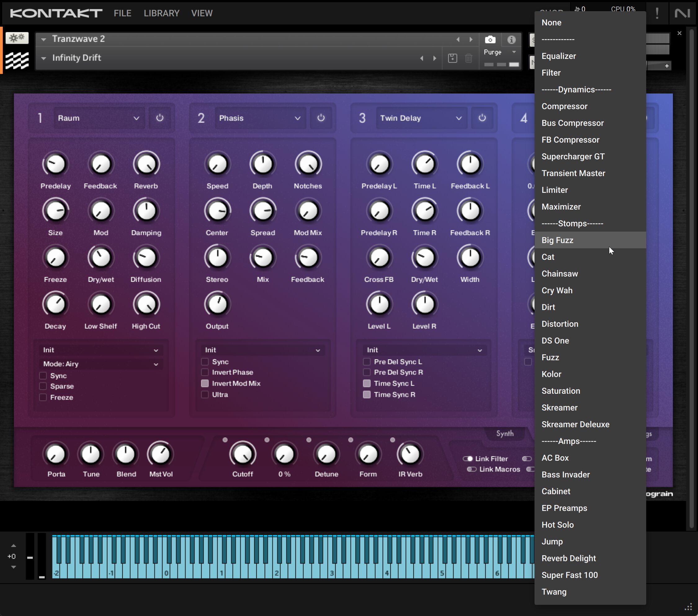Image resolution: width=698 pixels, height=616 pixels.
Task: Choose Reverb Delight from the Amps section
Action: (x=590, y=558)
